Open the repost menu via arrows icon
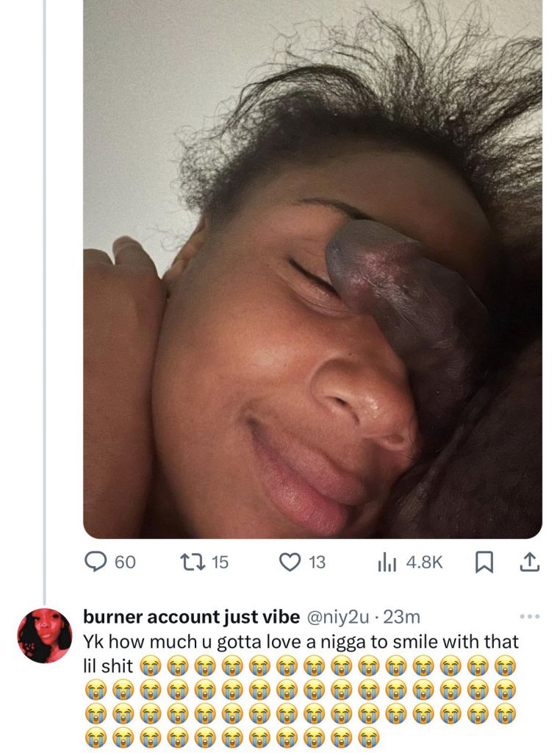560x753 pixels. (192, 563)
